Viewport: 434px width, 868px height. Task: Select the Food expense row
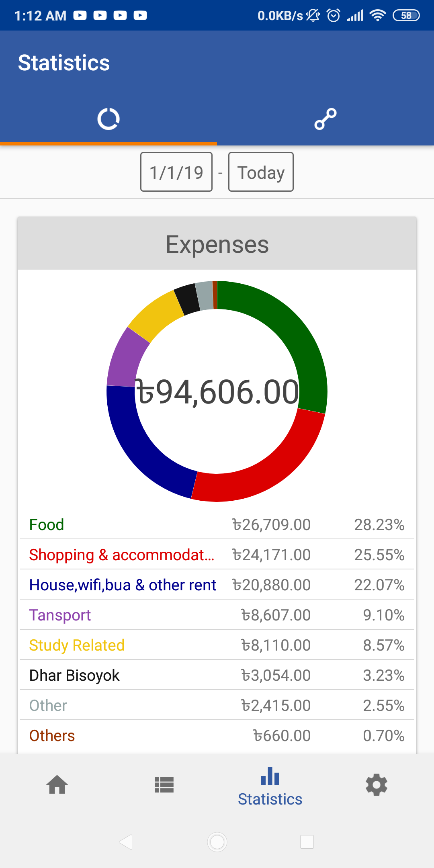(x=217, y=525)
